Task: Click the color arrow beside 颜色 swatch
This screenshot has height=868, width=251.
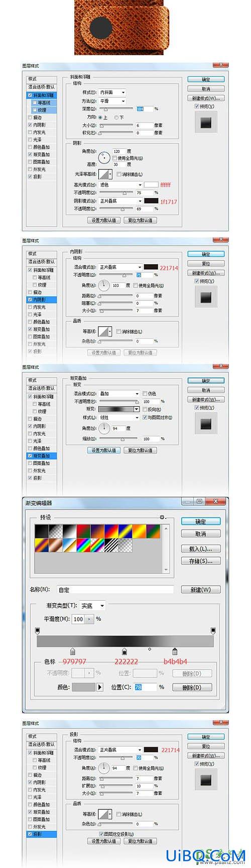Action: (x=99, y=687)
